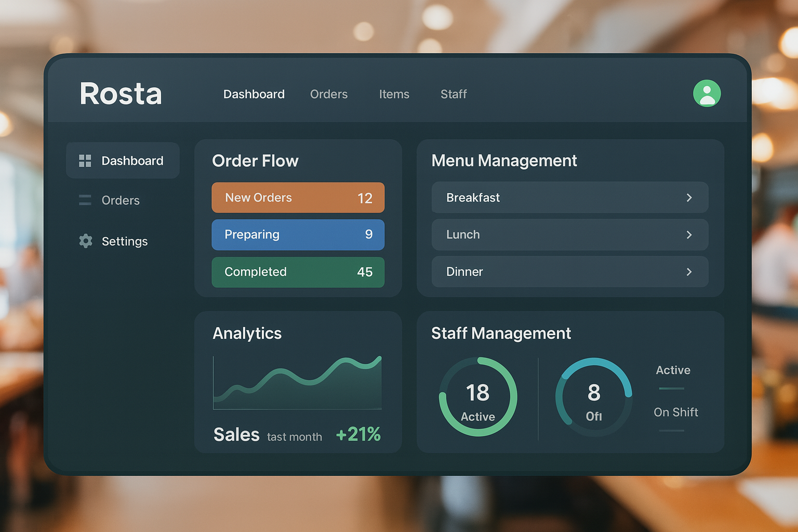Viewport: 798px width, 532px height.
Task: Open the New Orders card
Action: [298, 197]
